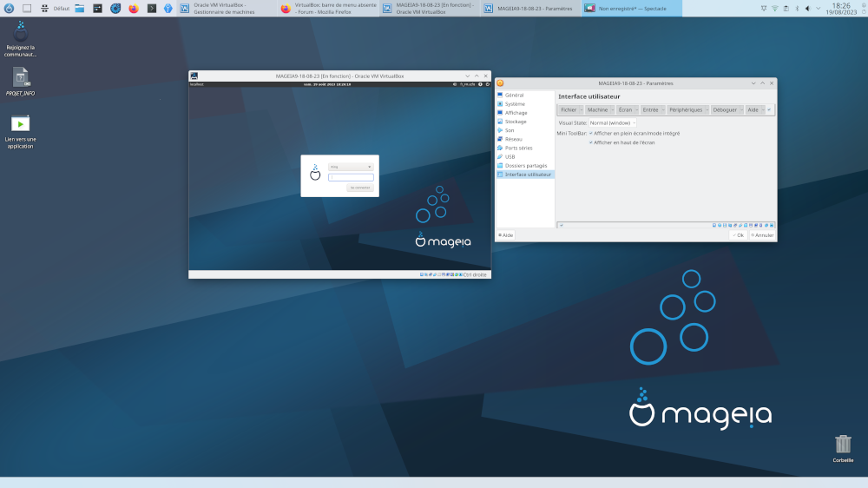Image resolution: width=868 pixels, height=488 pixels.
Task: Select USB in the settings category list
Action: pos(525,157)
